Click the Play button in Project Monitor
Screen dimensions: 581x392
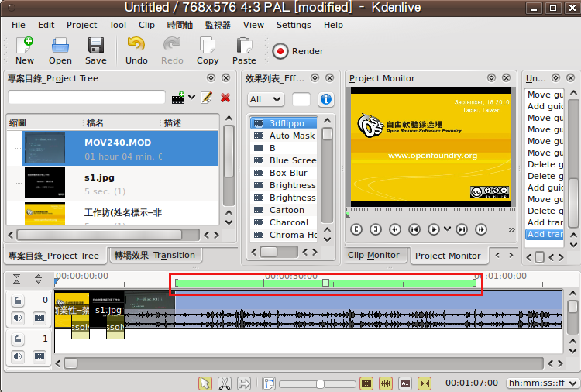coord(433,229)
